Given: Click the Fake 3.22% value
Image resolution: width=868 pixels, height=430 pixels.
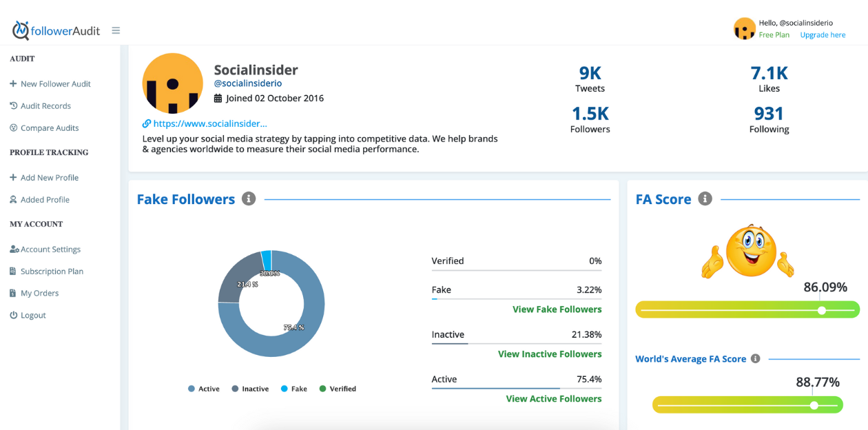Looking at the screenshot, I should (589, 289).
